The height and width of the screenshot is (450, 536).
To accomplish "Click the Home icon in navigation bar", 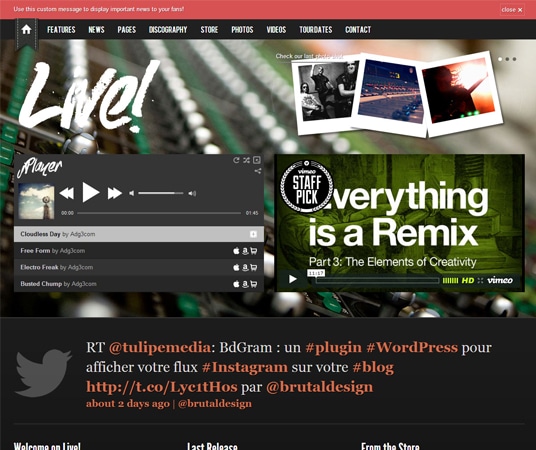I will tap(26, 30).
